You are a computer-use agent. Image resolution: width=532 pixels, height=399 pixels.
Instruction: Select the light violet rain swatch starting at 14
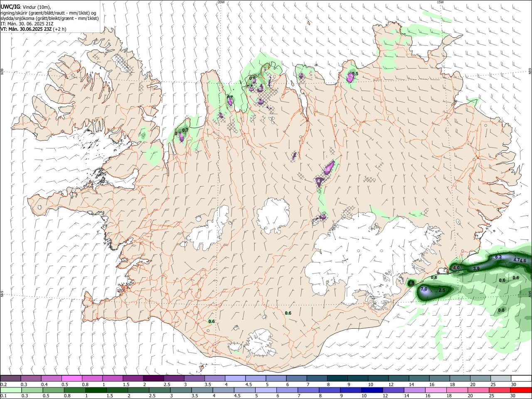click(x=414, y=390)
